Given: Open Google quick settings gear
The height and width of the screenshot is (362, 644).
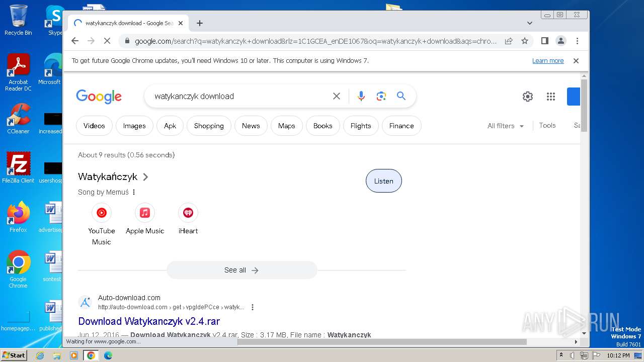Looking at the screenshot, I should tap(527, 97).
